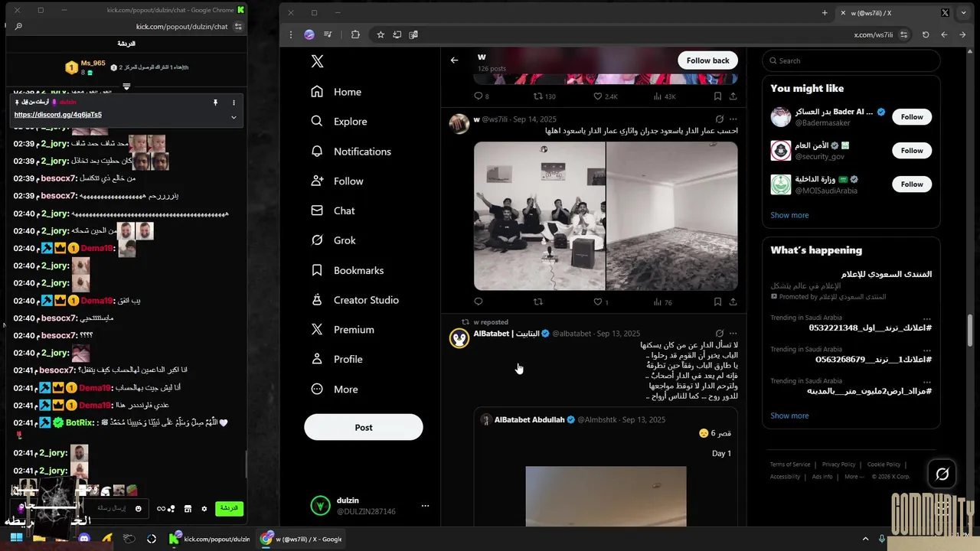Go back with profile header arrow
980x551 pixels.
[x=454, y=60]
